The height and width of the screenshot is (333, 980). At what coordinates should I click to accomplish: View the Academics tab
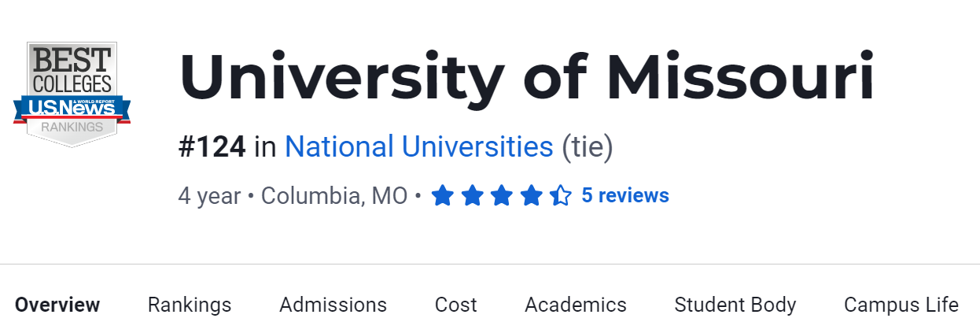tap(576, 305)
